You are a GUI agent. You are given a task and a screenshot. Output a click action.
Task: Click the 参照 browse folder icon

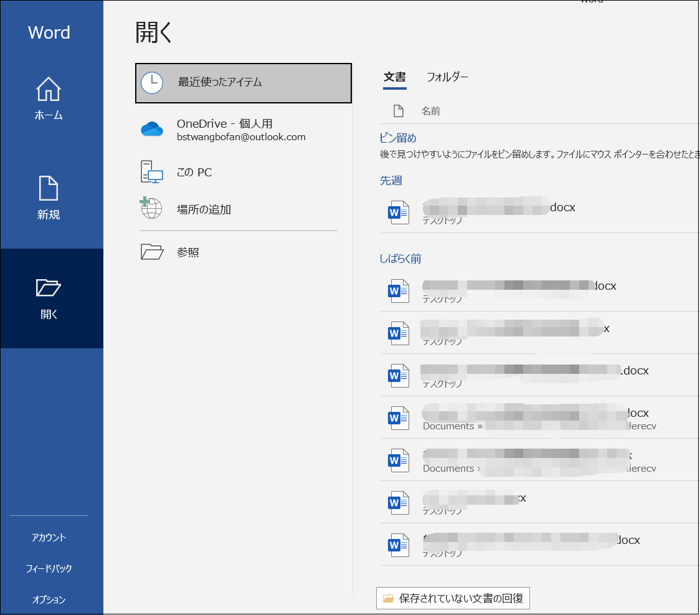coord(152,252)
